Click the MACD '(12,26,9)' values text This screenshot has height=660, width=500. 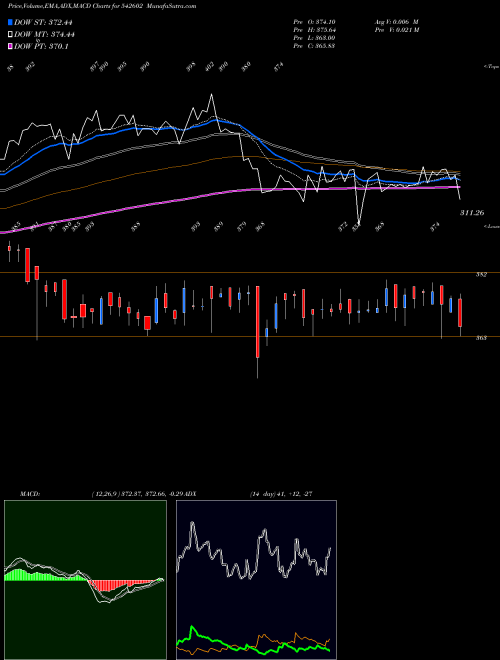click(x=138, y=494)
